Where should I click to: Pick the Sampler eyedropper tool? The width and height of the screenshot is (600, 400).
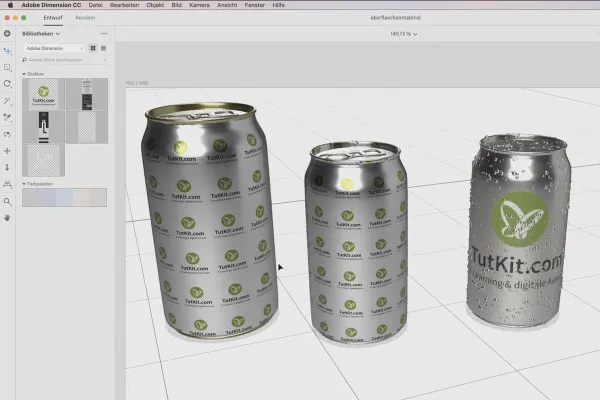point(7,117)
